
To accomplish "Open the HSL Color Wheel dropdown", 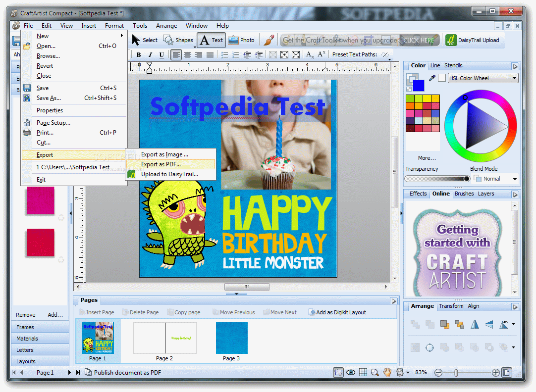I will pos(483,78).
